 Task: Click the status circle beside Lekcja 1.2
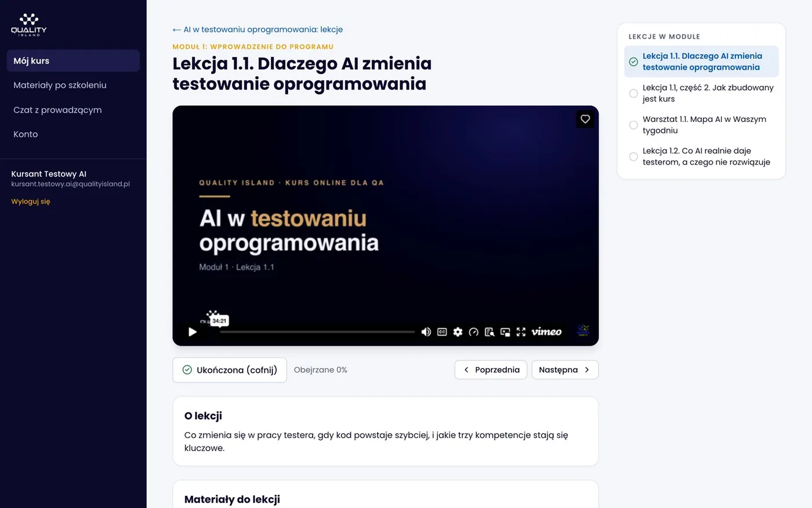click(x=633, y=156)
